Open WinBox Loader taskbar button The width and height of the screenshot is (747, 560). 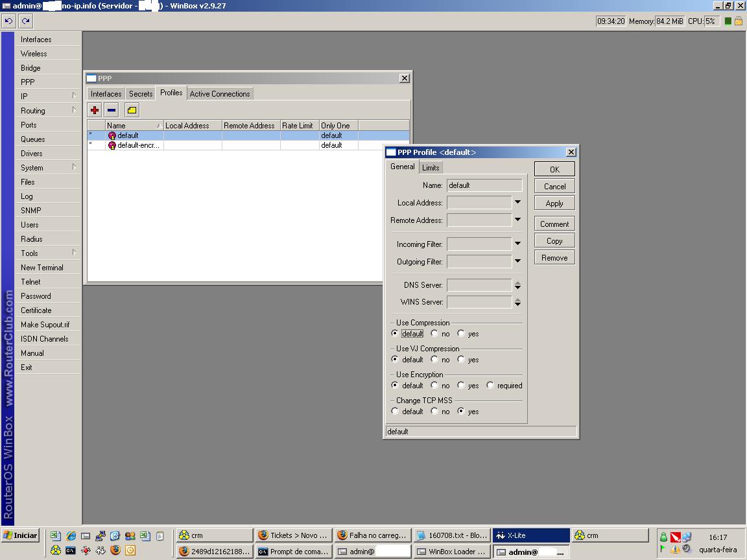[451, 552]
